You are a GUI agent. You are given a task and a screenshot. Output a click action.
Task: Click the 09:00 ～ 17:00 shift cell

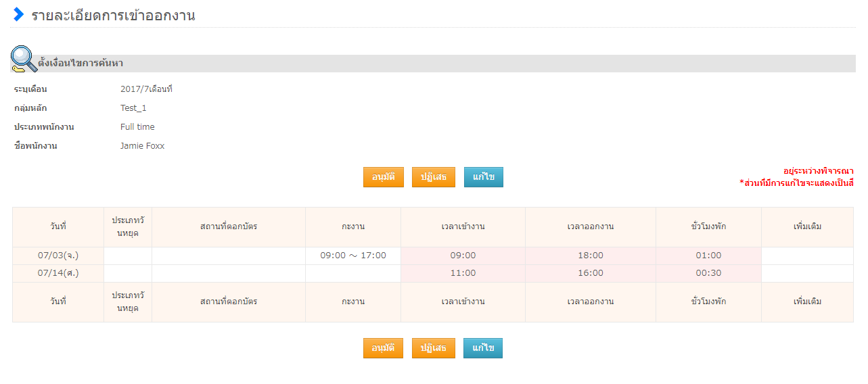[x=353, y=256]
